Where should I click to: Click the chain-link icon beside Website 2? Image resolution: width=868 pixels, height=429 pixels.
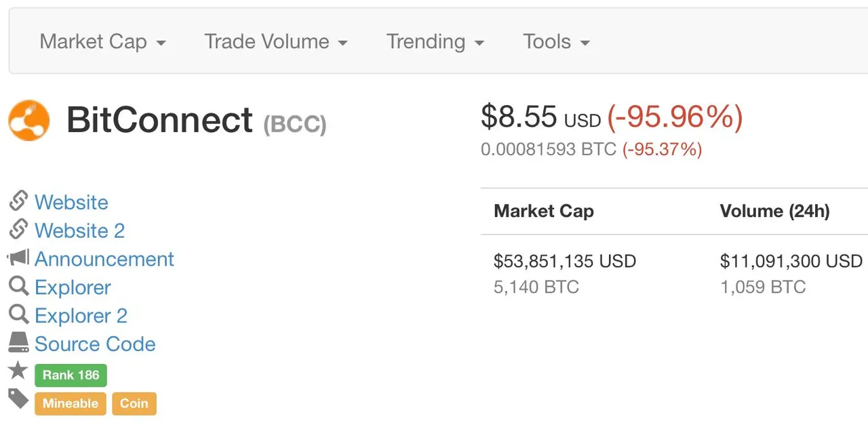(x=18, y=230)
